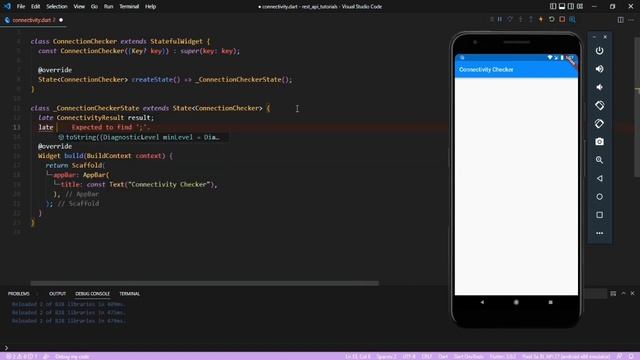Image resolution: width=640 pixels, height=360 pixels.
Task: Open the Selection menu
Action: pos(57,7)
